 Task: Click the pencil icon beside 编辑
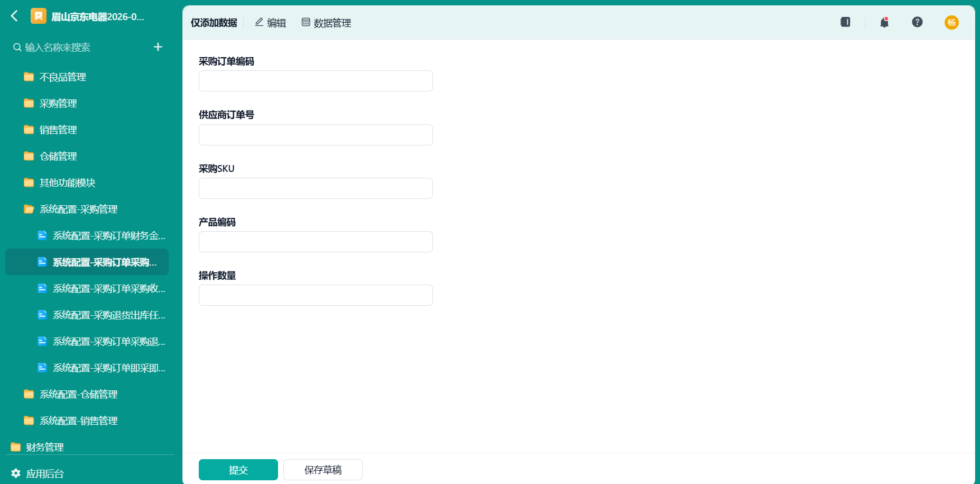tap(259, 22)
